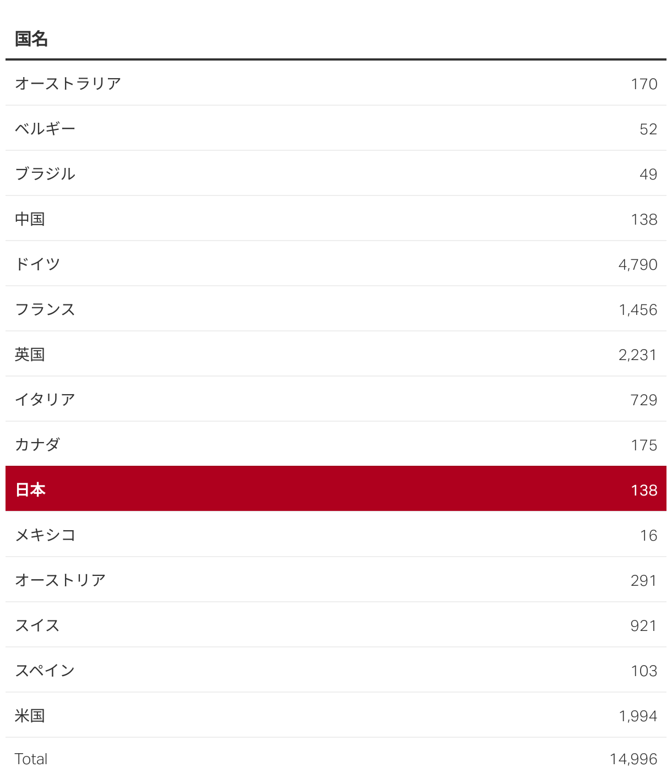Screen dimensions: 672x784
Task: Click the value 2,231 for 英国
Action: tap(638, 355)
